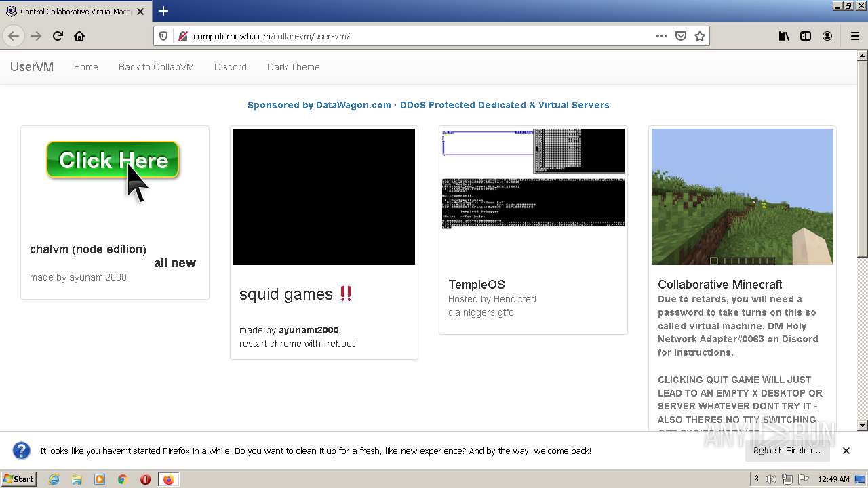This screenshot has height=488, width=868.
Task: Open media player taskbar icon
Action: (x=100, y=479)
